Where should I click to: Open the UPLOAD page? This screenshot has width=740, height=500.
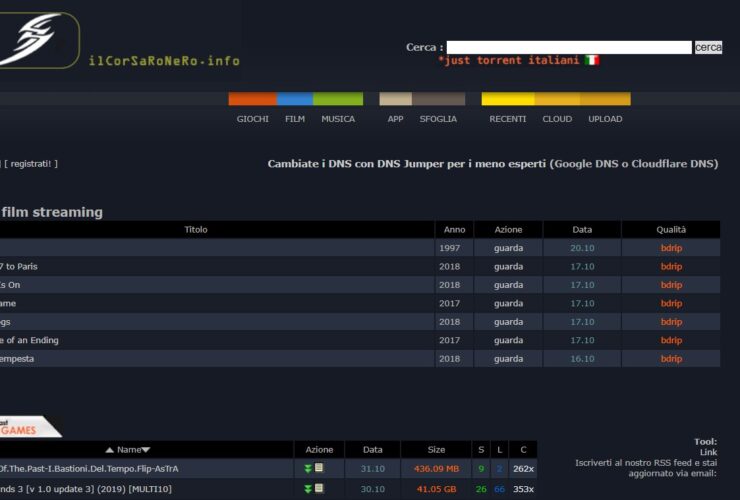coord(605,119)
